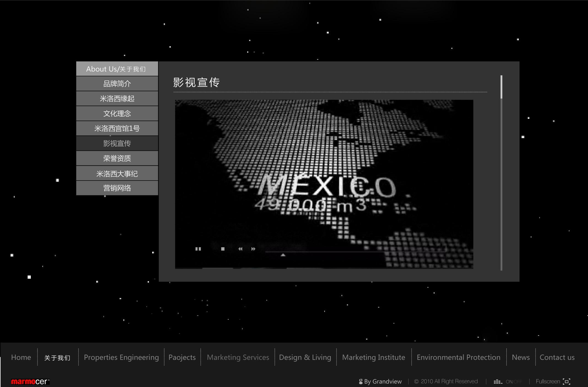
Task: Open the 米洛西缘起 sidebar item
Action: tap(117, 99)
